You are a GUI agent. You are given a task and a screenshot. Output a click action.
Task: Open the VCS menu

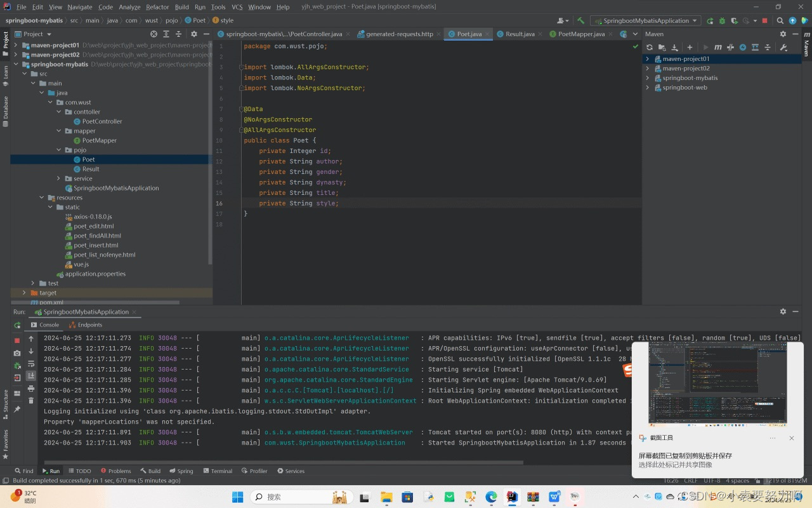pos(237,7)
